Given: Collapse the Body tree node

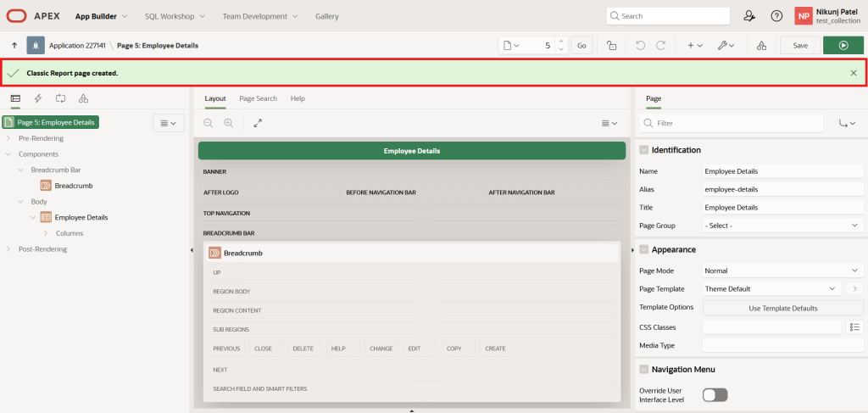Looking at the screenshot, I should [20, 202].
